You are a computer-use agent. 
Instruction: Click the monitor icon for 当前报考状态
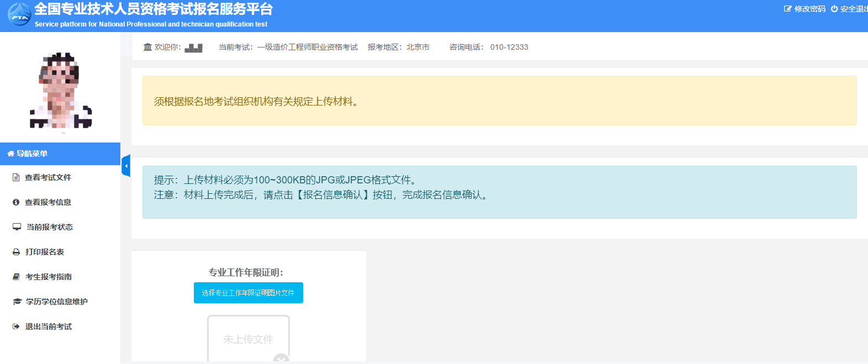coord(17,227)
